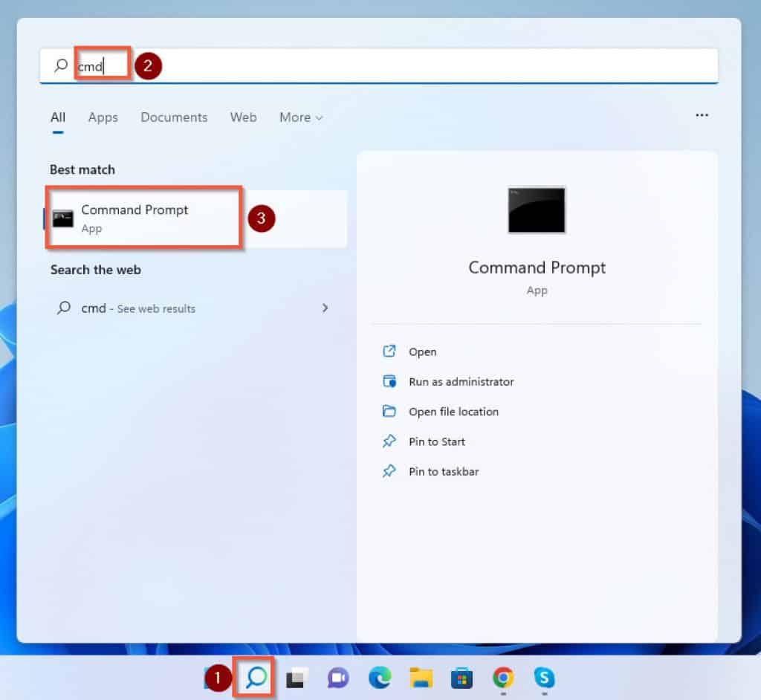Switch to the Documents tab
Screen dimensions: 761x700
174,117
